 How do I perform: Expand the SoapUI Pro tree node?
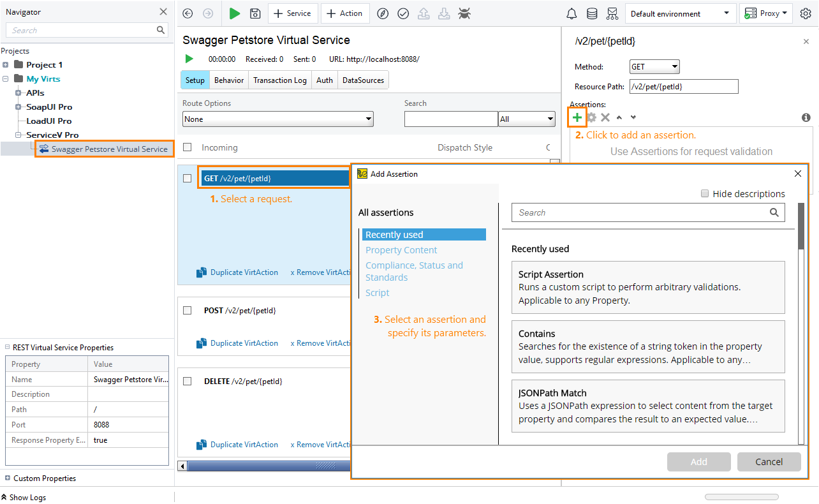[x=19, y=107]
